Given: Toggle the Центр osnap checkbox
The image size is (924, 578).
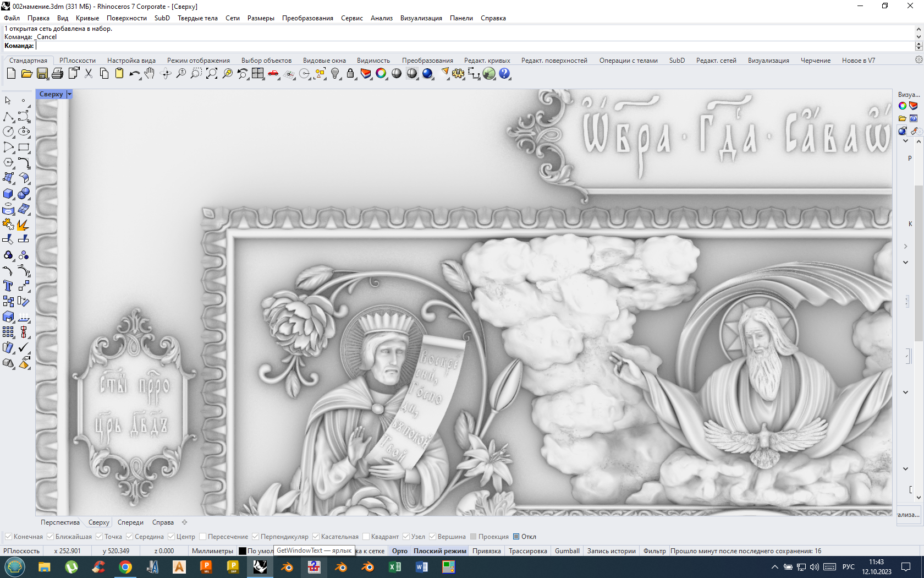Looking at the screenshot, I should pos(171,536).
